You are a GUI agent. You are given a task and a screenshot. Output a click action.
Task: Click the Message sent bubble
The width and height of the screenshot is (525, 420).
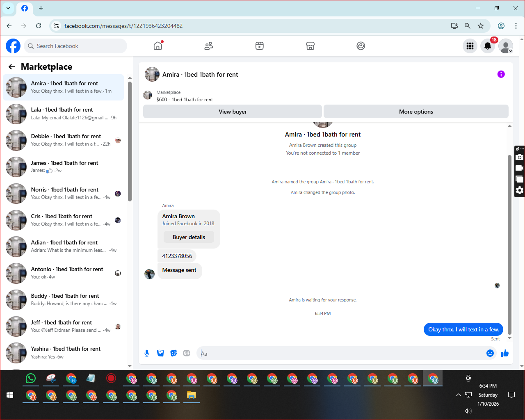coord(179,270)
